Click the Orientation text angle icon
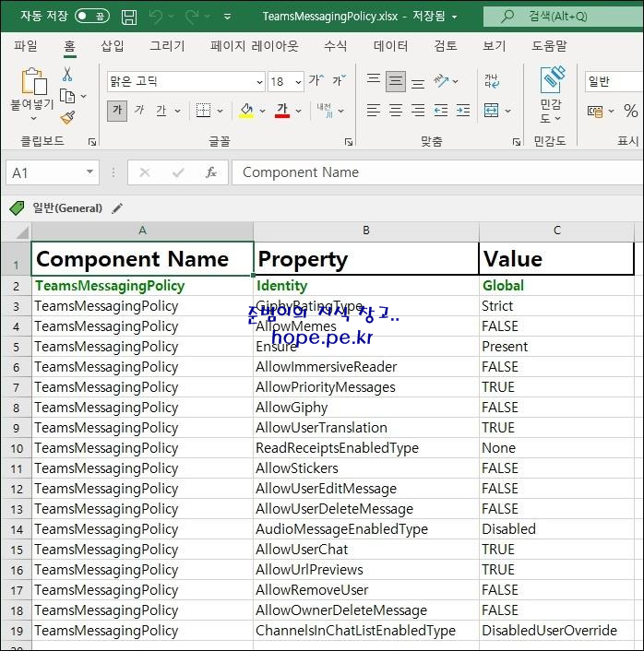644x651 pixels. point(441,81)
